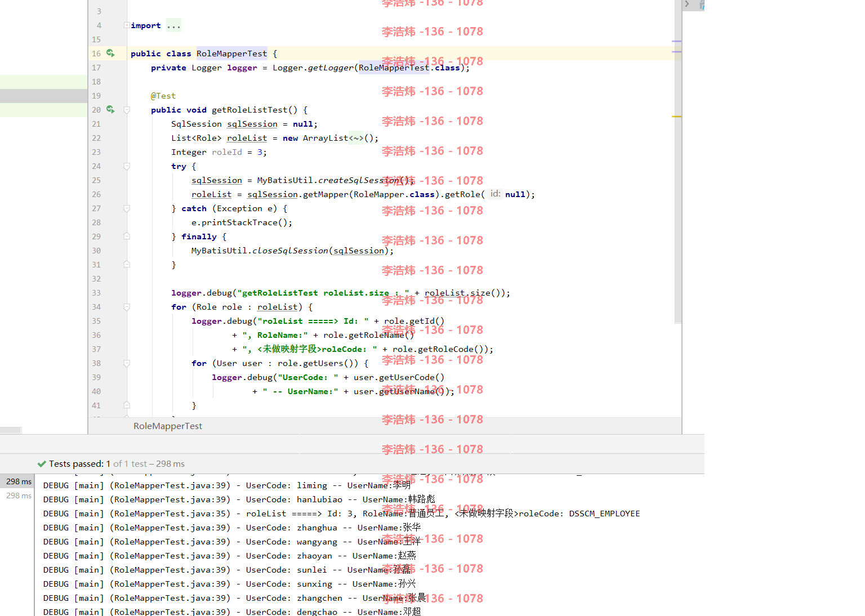Collapse the outer for loop at line 34

(x=127, y=307)
